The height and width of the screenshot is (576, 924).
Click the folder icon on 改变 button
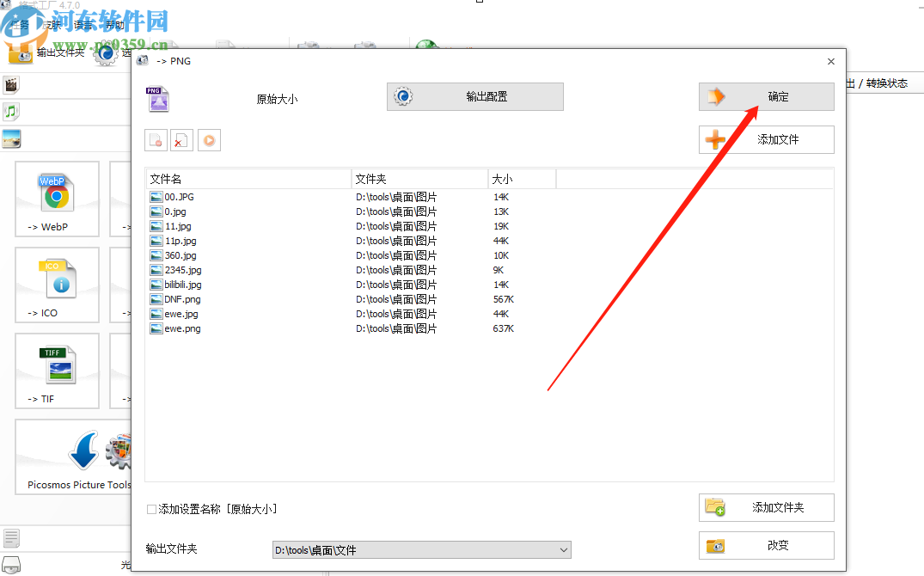click(x=715, y=546)
